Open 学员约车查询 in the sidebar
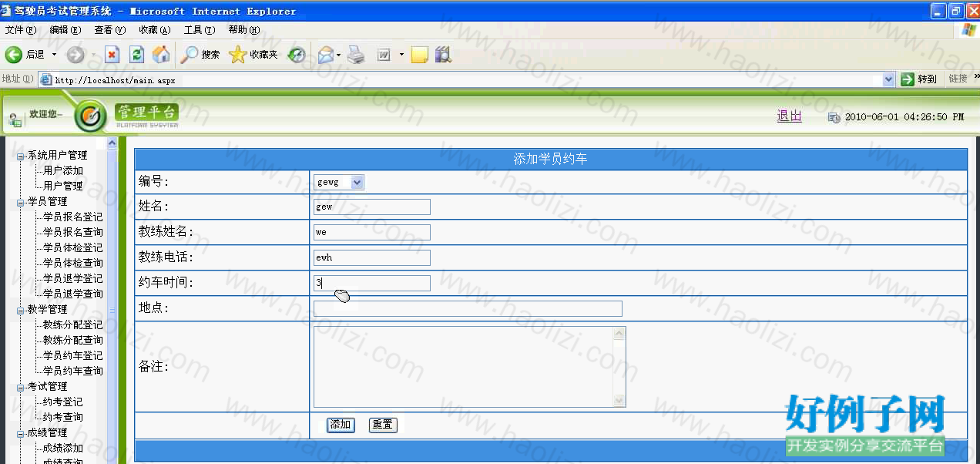The height and width of the screenshot is (464, 980). click(x=73, y=372)
